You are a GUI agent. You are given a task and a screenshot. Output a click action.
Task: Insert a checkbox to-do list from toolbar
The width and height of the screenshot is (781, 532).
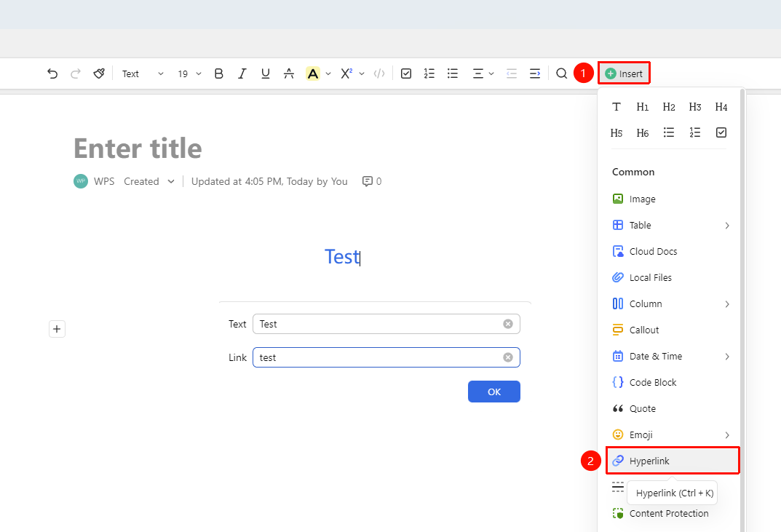point(406,74)
